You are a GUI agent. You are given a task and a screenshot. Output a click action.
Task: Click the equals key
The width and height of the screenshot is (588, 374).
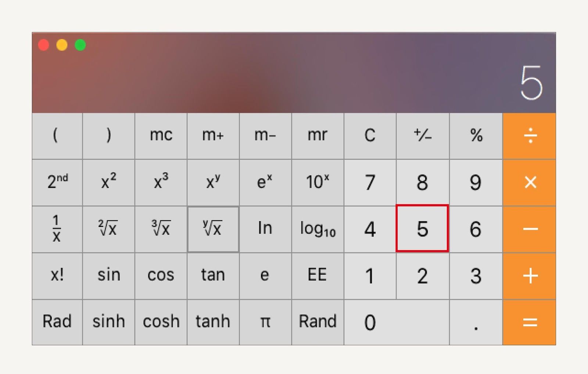click(x=529, y=322)
